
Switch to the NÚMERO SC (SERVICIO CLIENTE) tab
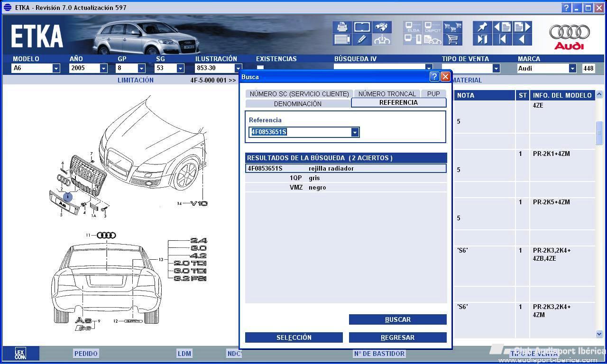[299, 94]
